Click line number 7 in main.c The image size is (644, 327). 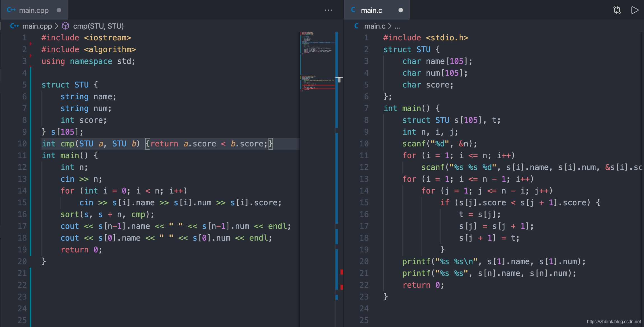point(366,108)
